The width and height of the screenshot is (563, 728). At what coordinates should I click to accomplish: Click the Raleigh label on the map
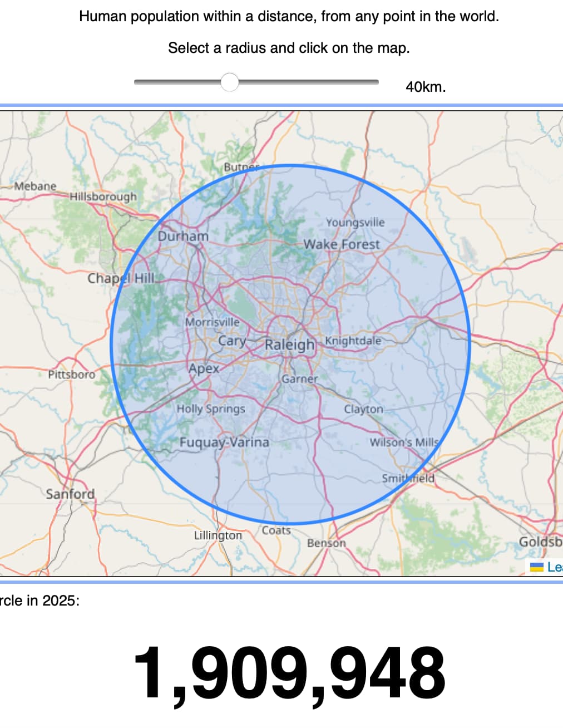[289, 345]
